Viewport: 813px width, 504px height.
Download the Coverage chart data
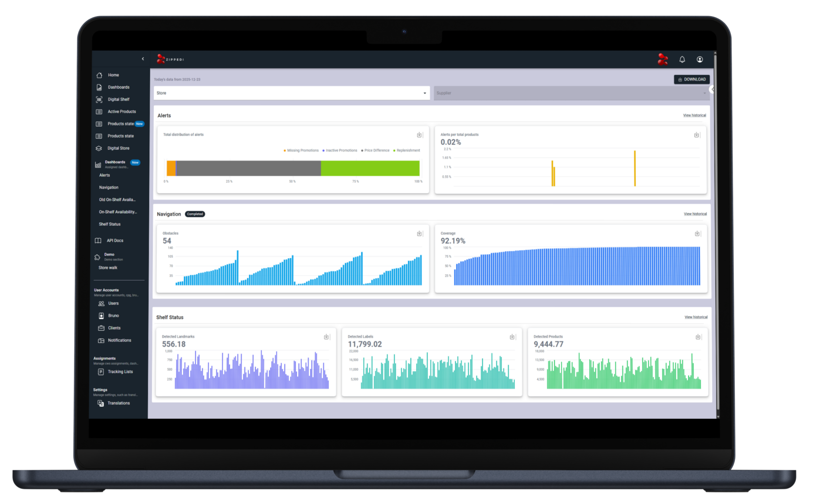[697, 234]
